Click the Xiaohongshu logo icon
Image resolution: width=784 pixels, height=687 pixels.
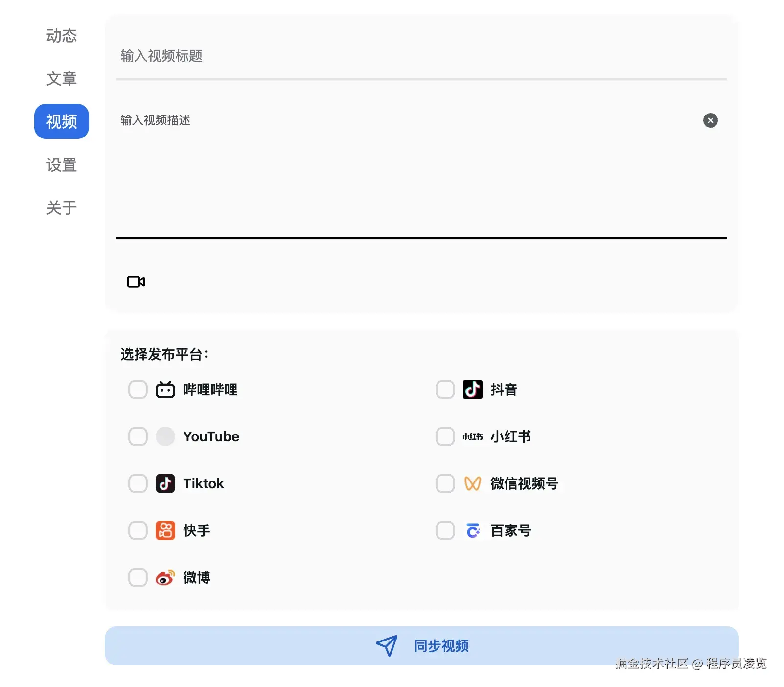[472, 436]
